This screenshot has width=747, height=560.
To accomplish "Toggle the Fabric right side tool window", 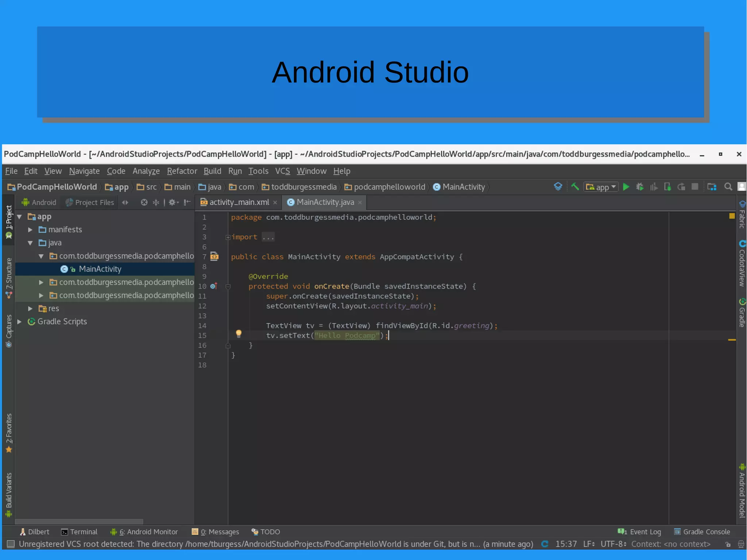I will (742, 214).
